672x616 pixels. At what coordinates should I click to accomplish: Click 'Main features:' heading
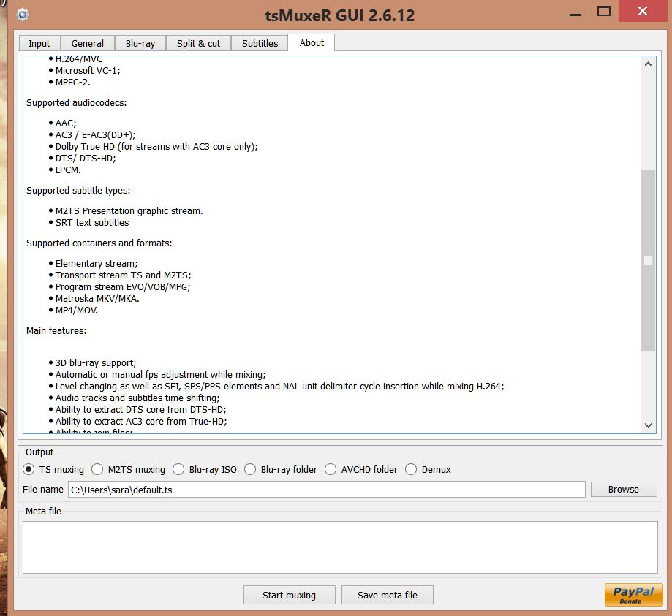tap(56, 331)
